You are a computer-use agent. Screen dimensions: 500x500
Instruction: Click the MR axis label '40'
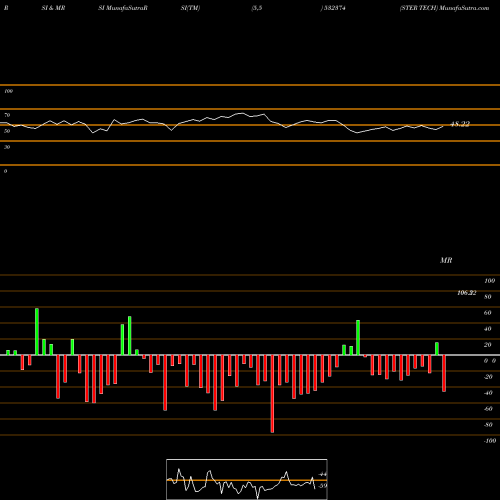(x=488, y=329)
